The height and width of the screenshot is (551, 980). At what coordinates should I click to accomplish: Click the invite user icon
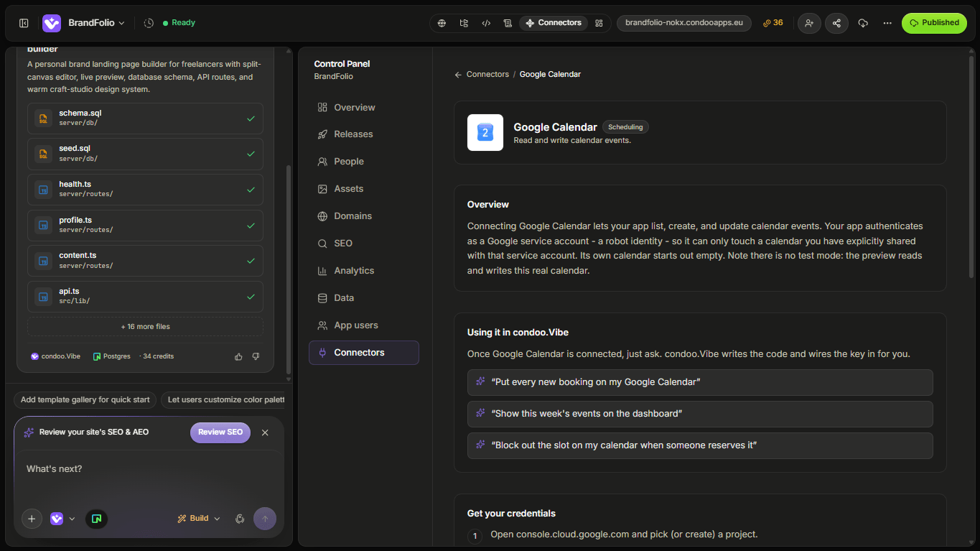point(809,23)
